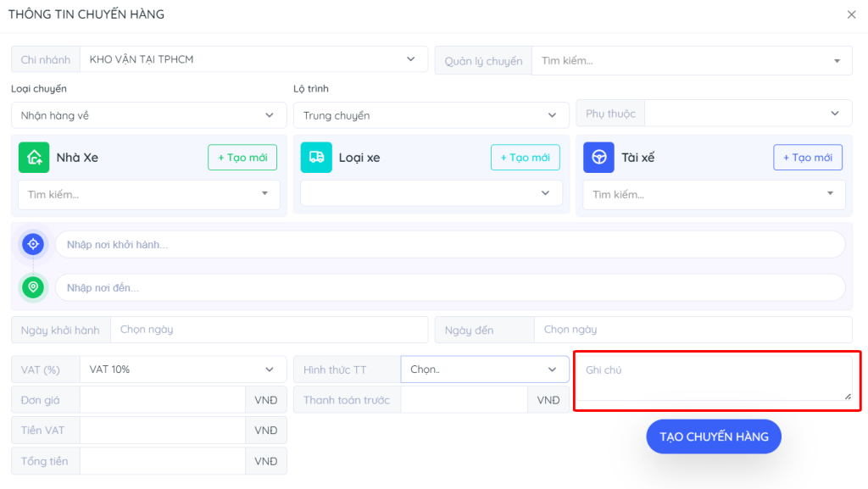Click the blue departure location target icon

[33, 244]
